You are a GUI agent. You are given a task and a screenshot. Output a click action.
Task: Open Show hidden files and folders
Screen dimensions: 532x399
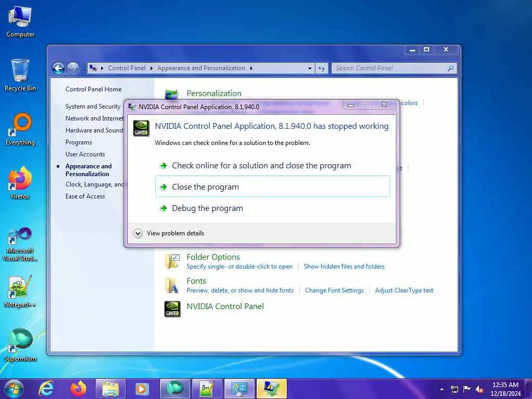[344, 267]
